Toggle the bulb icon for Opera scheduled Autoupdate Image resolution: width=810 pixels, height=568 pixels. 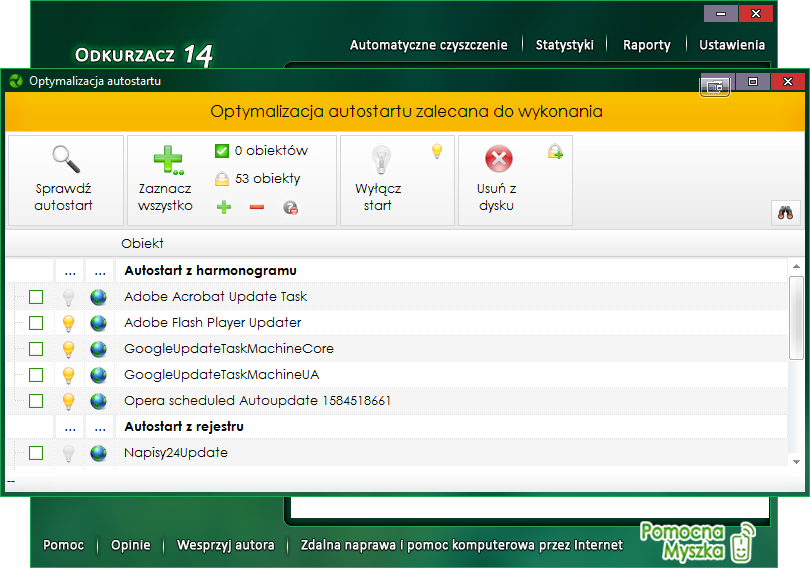[68, 401]
